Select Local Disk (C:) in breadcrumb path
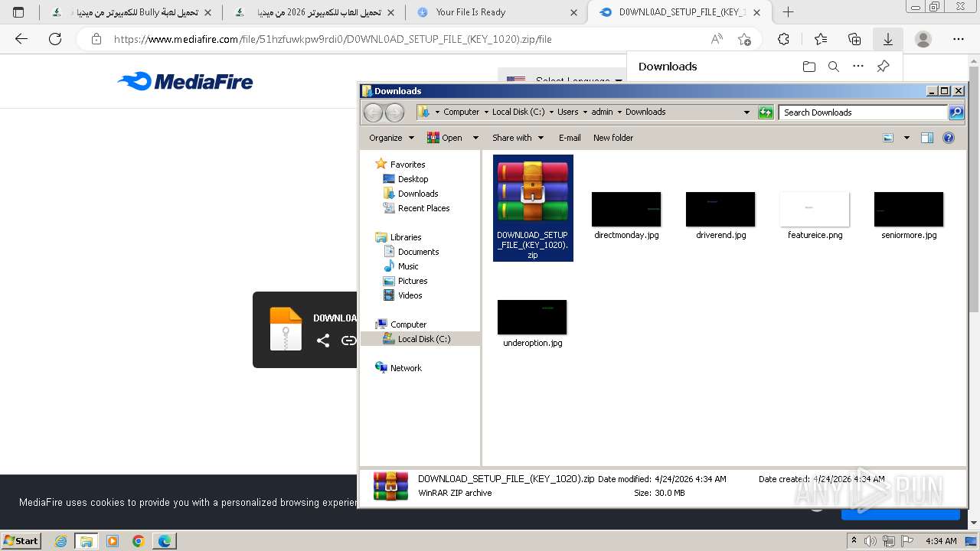 [518, 112]
